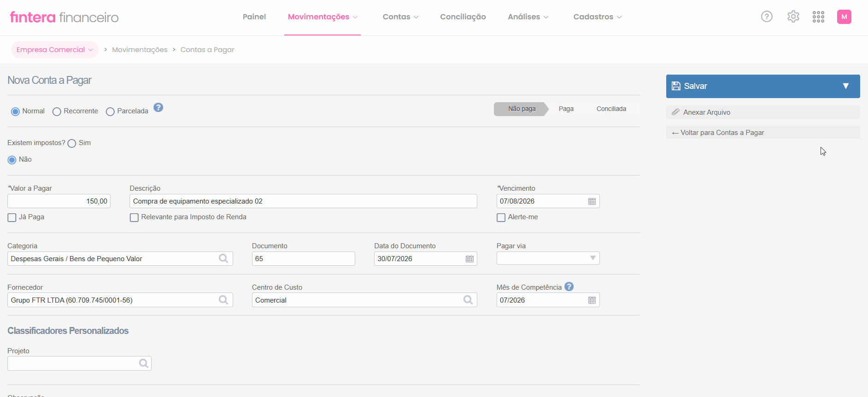Open the Data do Documento calendar icon
868x397 pixels.
pyautogui.click(x=469, y=259)
